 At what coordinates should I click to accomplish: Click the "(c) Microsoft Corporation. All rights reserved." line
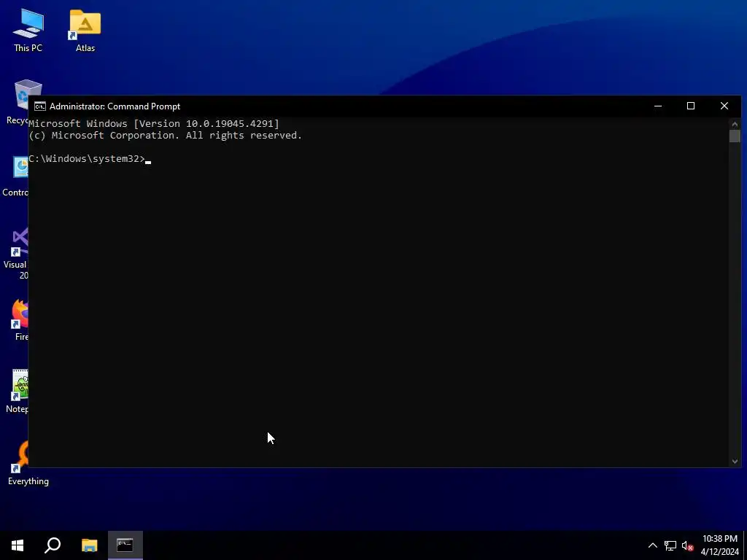pos(166,135)
